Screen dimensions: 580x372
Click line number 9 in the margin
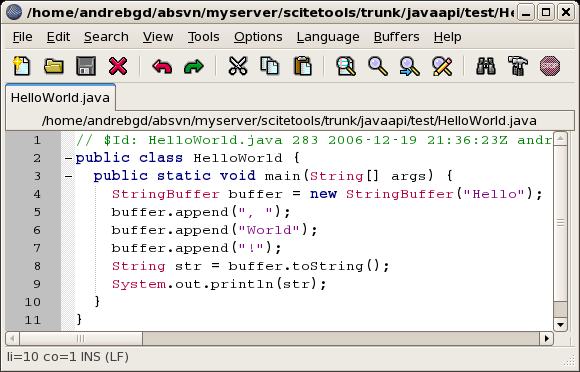pos(37,284)
